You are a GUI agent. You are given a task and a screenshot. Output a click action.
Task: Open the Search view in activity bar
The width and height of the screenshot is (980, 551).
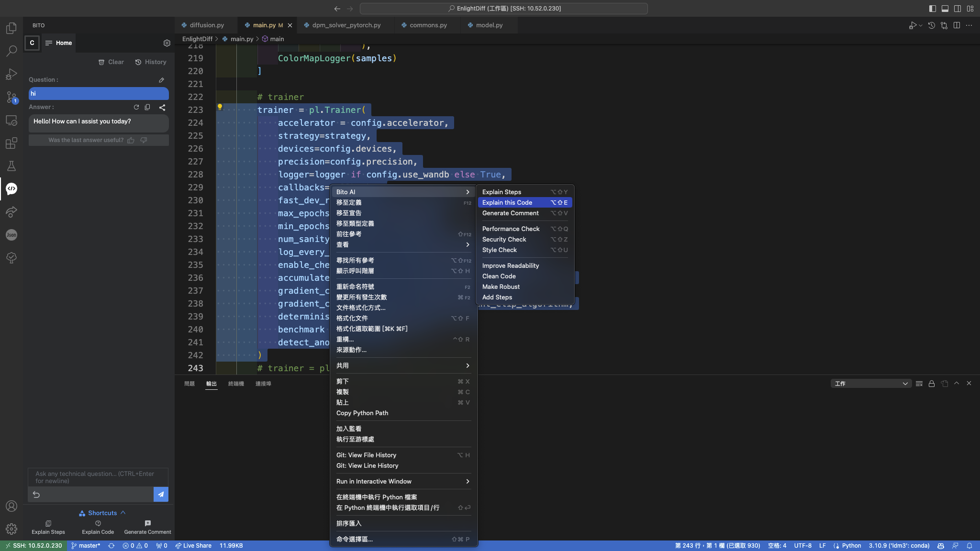[x=11, y=50]
